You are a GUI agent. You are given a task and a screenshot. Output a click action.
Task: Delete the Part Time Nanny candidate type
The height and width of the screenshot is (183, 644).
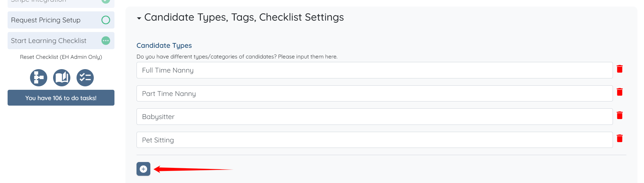pos(620,92)
